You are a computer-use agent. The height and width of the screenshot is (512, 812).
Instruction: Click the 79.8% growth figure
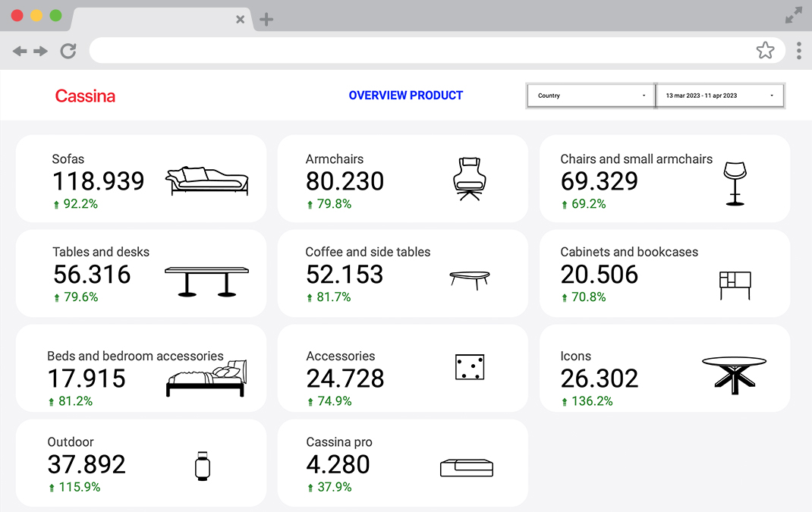click(x=334, y=204)
